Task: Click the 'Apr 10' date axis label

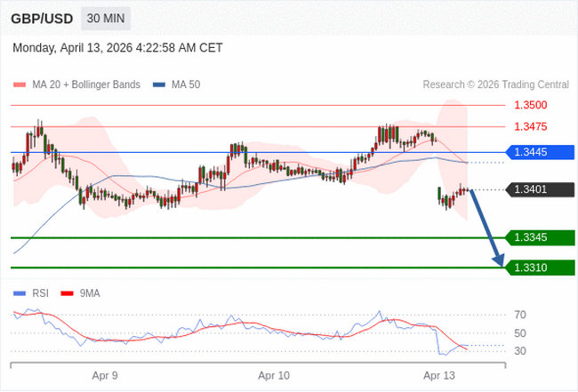Action: 274,376
